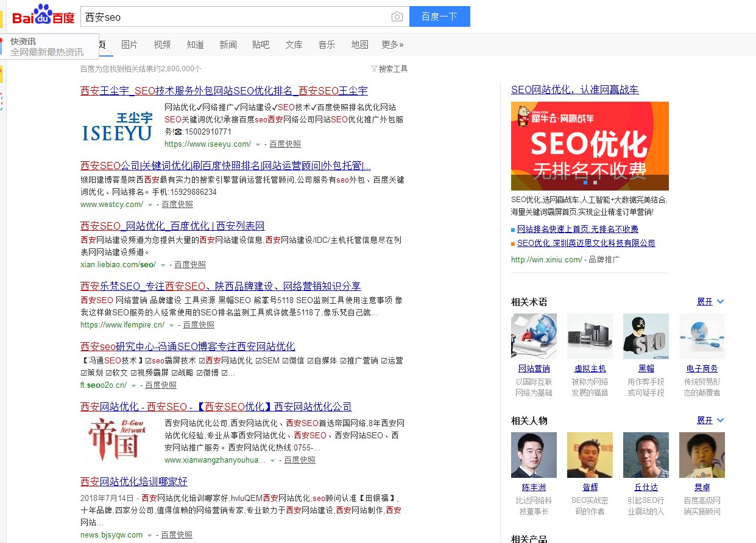Open the 更多 navigation dropdown

pos(392,44)
